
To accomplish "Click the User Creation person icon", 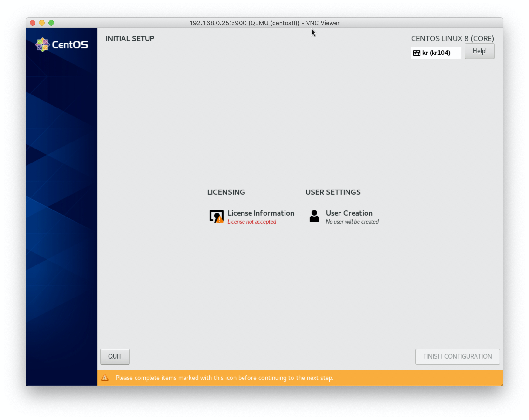I will (x=314, y=216).
